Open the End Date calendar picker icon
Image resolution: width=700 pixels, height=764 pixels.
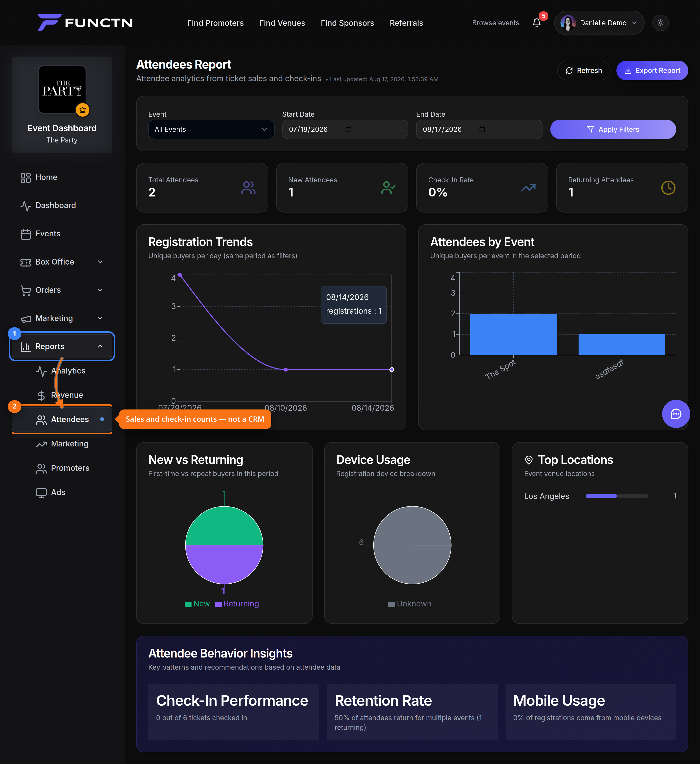(x=482, y=129)
